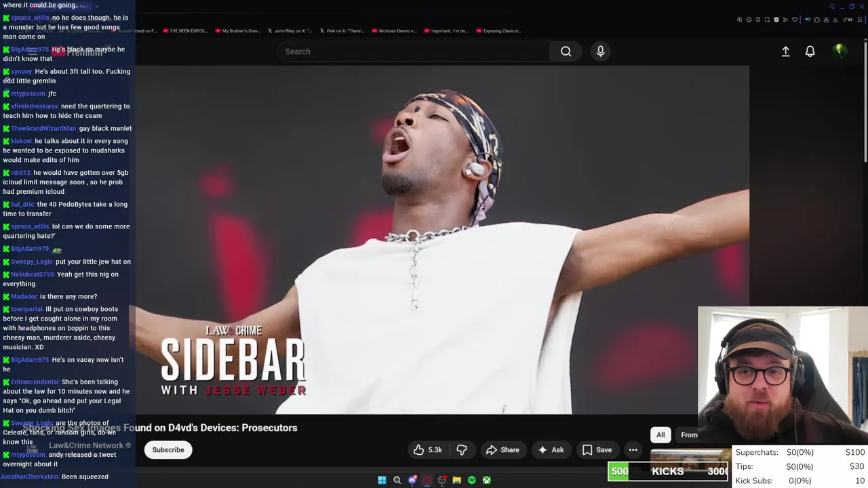Open the browser ad-blocker shield icon
The width and height of the screenshot is (868, 488).
coord(776,20)
